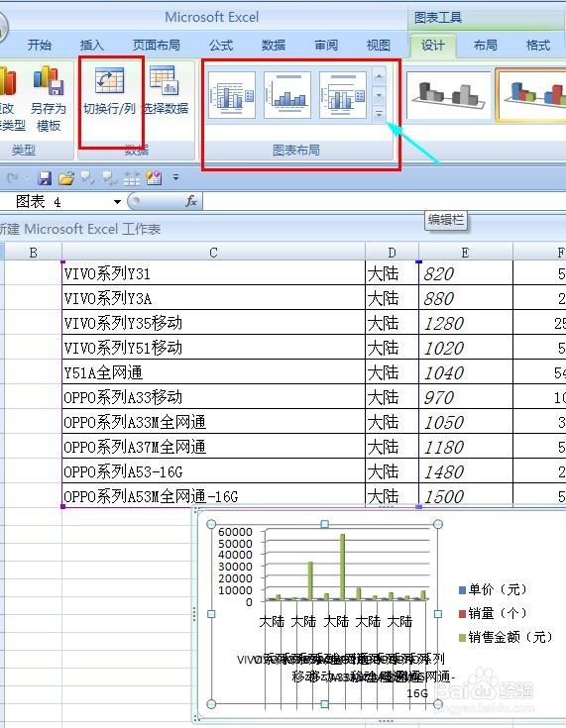This screenshot has height=728, width=566.
Task: Expand the chart layout gallery more arrow
Action: [380, 114]
